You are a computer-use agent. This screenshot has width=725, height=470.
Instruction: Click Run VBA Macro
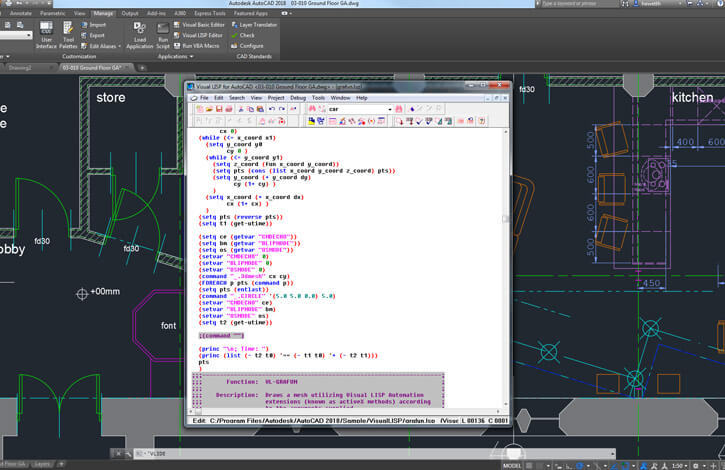pyautogui.click(x=197, y=46)
